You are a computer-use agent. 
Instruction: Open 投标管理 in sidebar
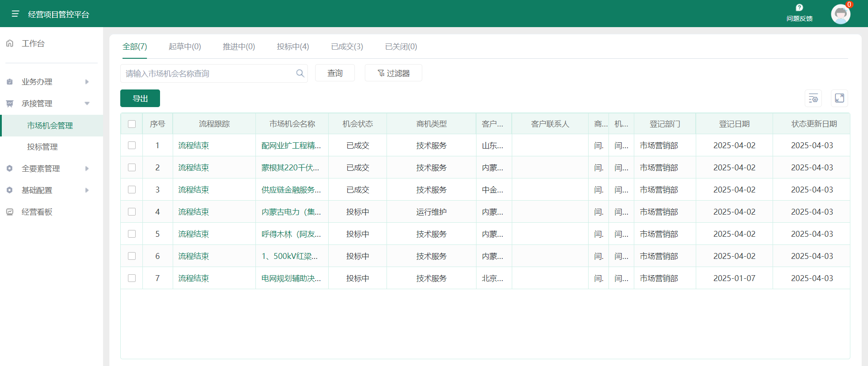[x=42, y=147]
